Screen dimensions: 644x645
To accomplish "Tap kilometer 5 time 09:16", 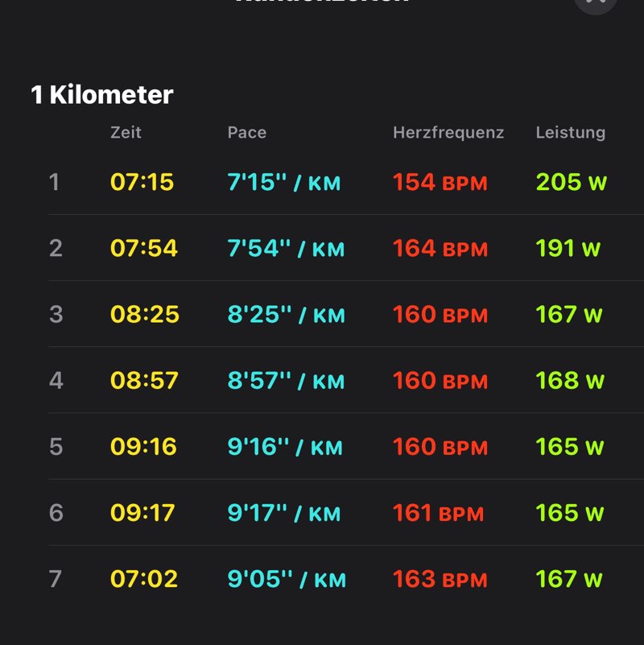I will [x=143, y=447].
